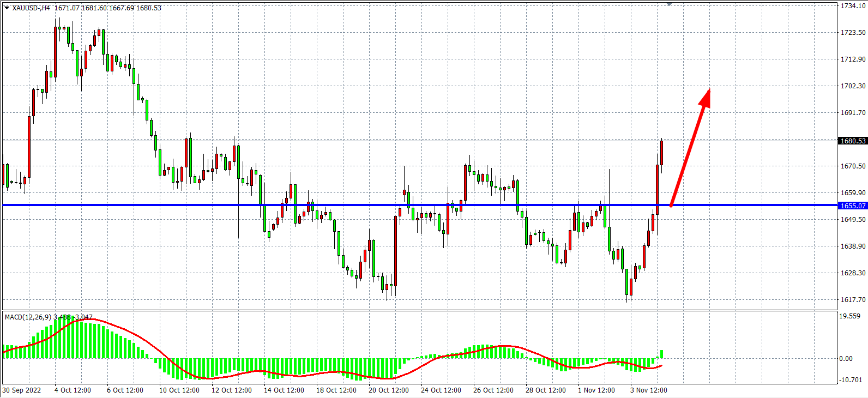
Task: Click the 30 Sep 2022 date label
Action: pyautogui.click(x=22, y=390)
